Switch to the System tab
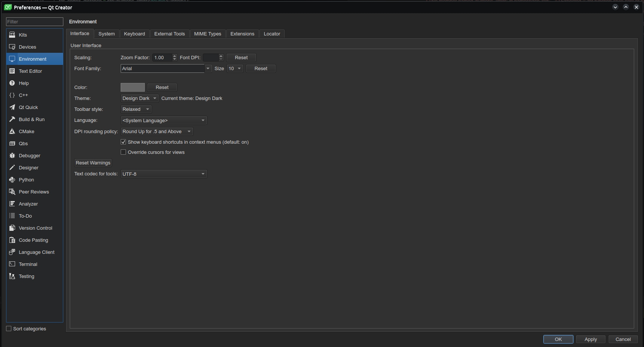This screenshot has width=644, height=347. pos(107,34)
